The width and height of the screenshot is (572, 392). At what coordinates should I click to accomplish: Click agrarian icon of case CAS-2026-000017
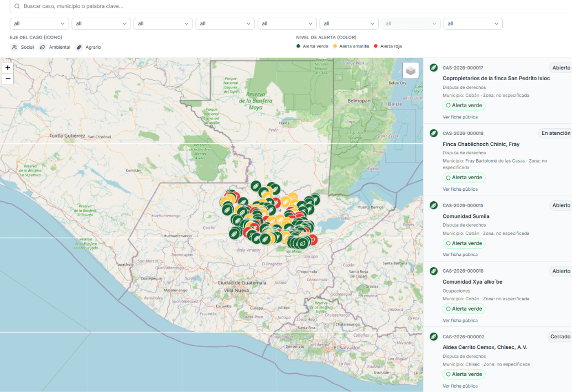tap(433, 67)
